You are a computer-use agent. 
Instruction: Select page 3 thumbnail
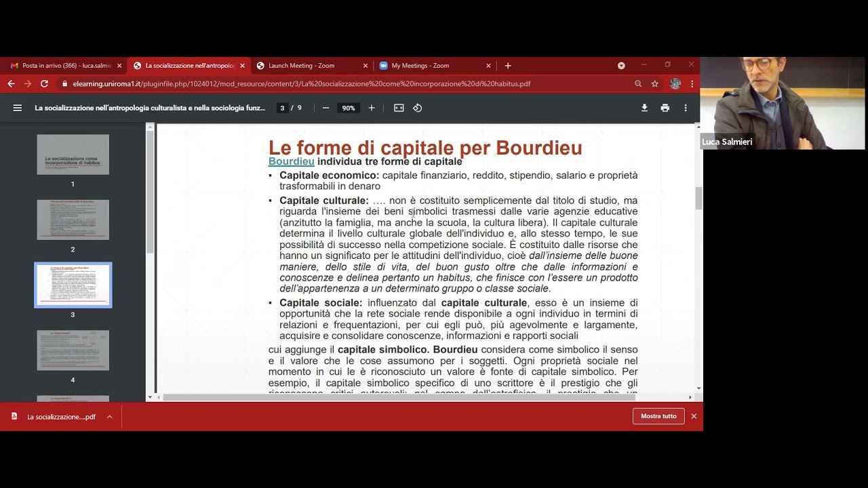click(x=73, y=285)
